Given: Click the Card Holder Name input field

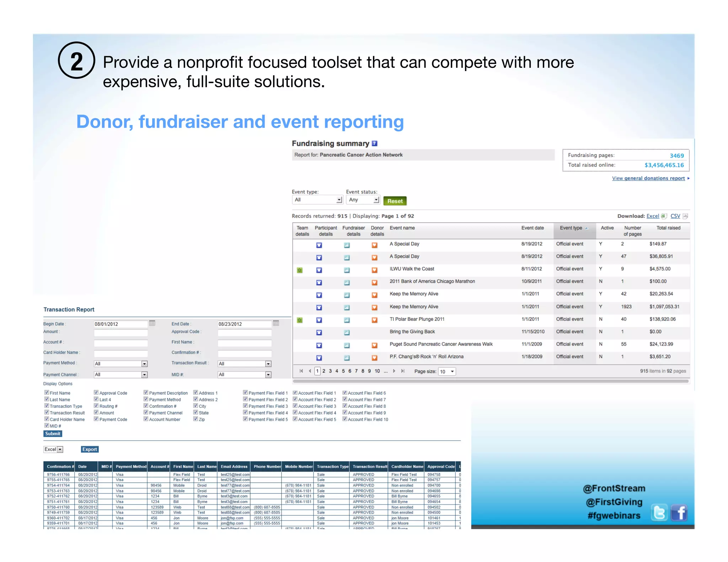Looking at the screenshot, I should [x=121, y=353].
